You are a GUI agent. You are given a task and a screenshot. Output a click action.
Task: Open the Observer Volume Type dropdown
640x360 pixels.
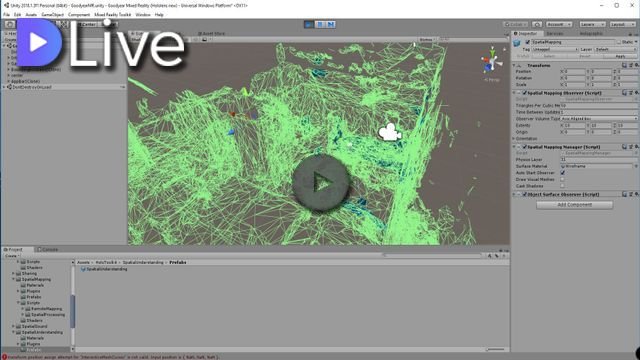point(599,119)
